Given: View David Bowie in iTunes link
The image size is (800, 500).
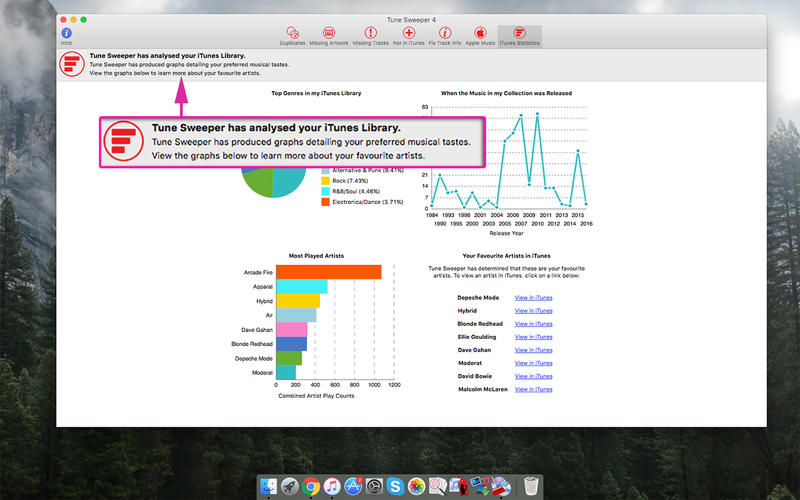Looking at the screenshot, I should click(533, 376).
